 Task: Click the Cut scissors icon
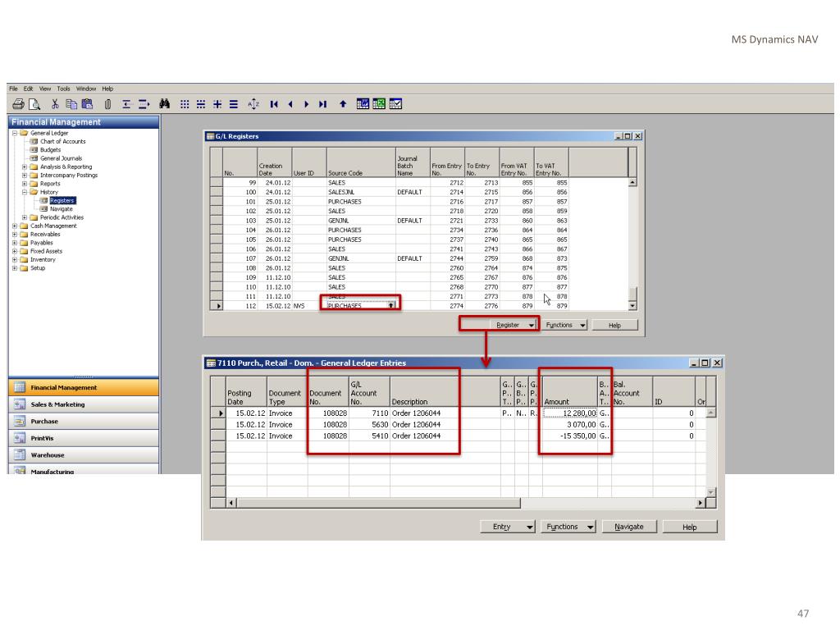(55, 104)
